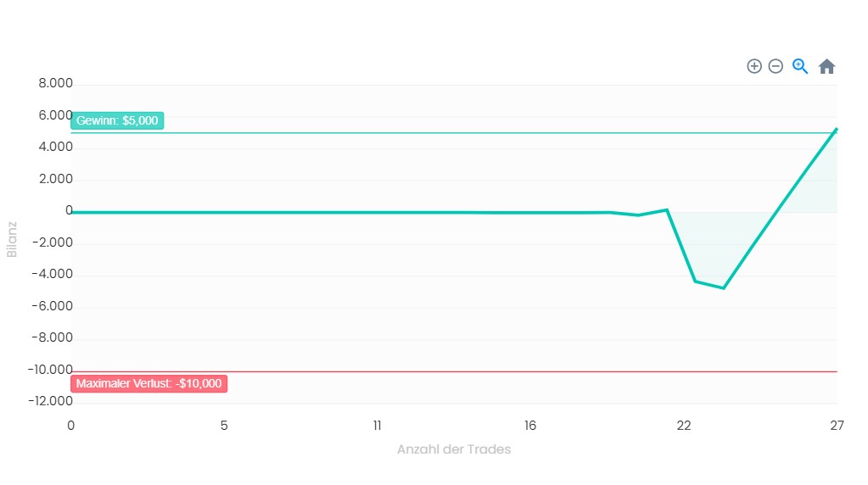Click the zoom in plus icon
Image resolution: width=868 pixels, height=485 pixels.
point(754,66)
